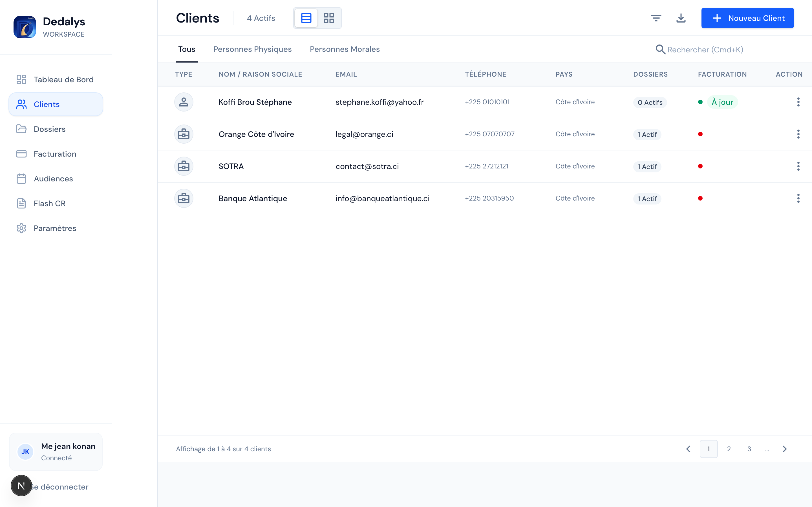Open Paramètres settings gear
Viewport: 812px width, 507px height.
pyautogui.click(x=55, y=228)
